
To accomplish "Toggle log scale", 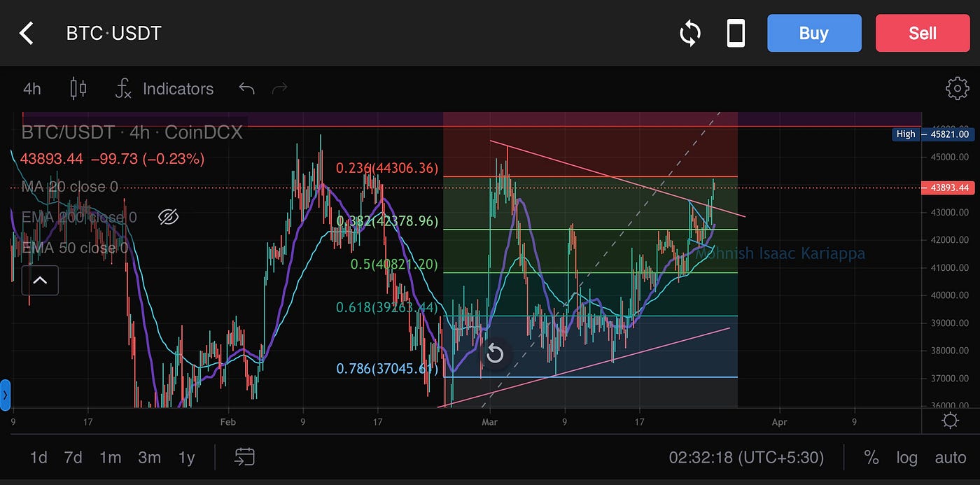I will [x=906, y=458].
